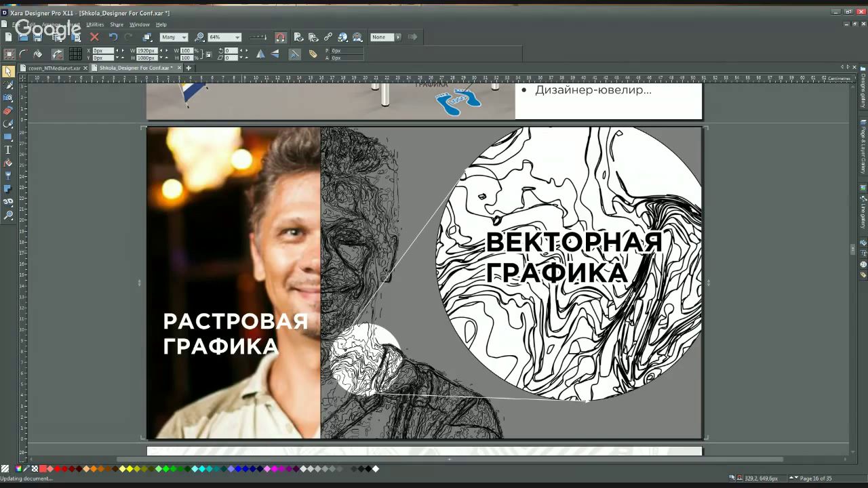868x488 pixels.
Task: Open the Share menu
Action: (117, 24)
